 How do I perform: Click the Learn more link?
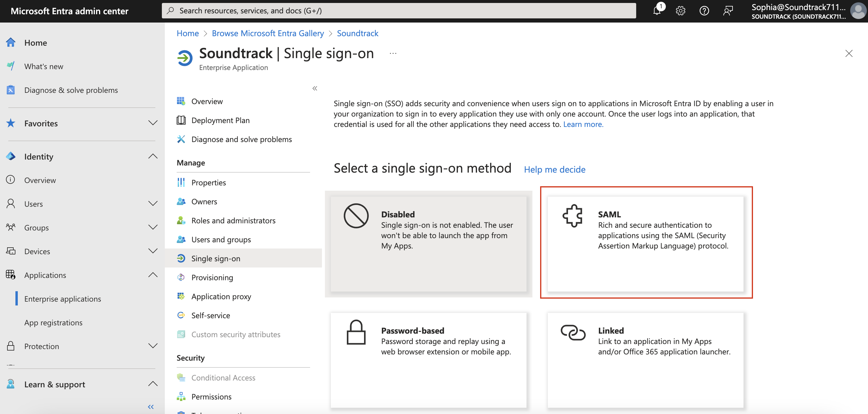coord(583,124)
